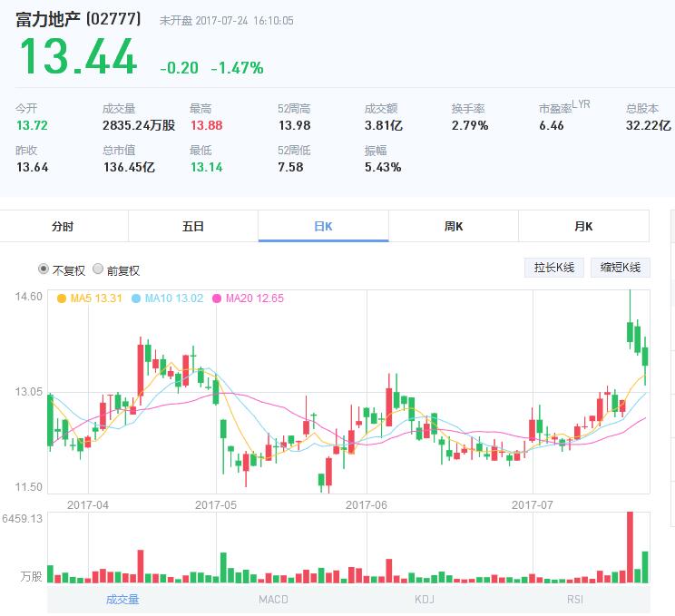
Task: Switch indicator to RSI
Action: (x=575, y=599)
